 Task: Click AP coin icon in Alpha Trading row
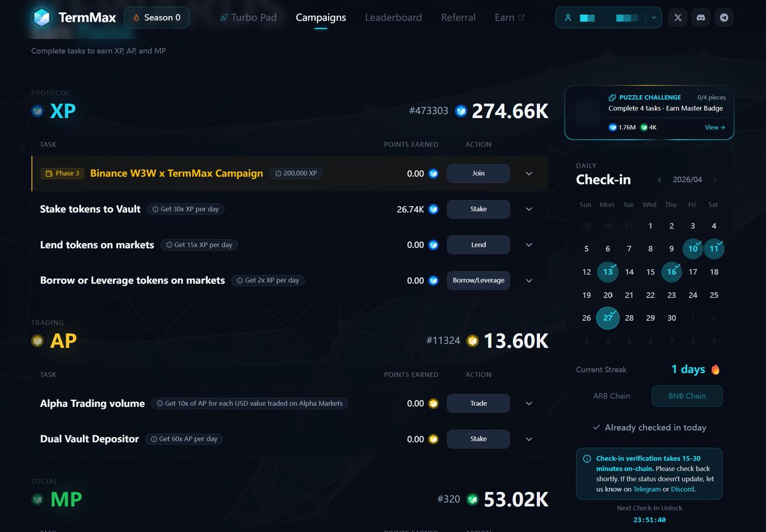coord(433,403)
